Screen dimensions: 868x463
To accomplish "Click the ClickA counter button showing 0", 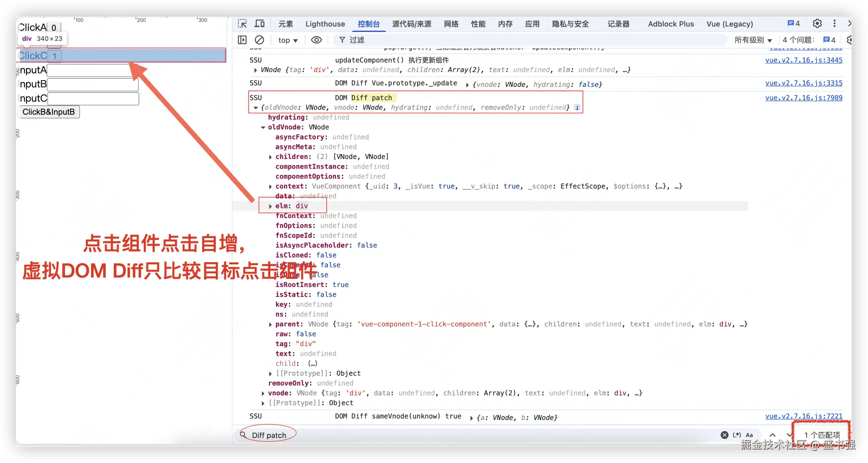I will click(54, 28).
